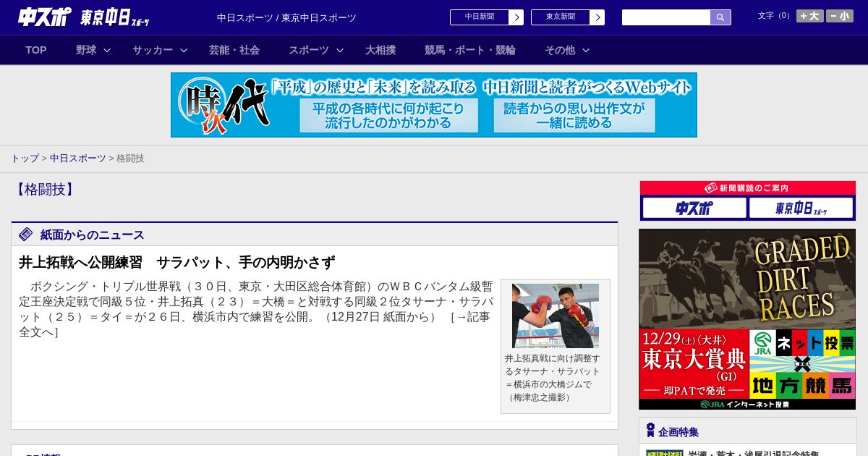Screen dimensions: 868x456
Task: Open the 東京新聞 site button
Action: [x=561, y=17]
